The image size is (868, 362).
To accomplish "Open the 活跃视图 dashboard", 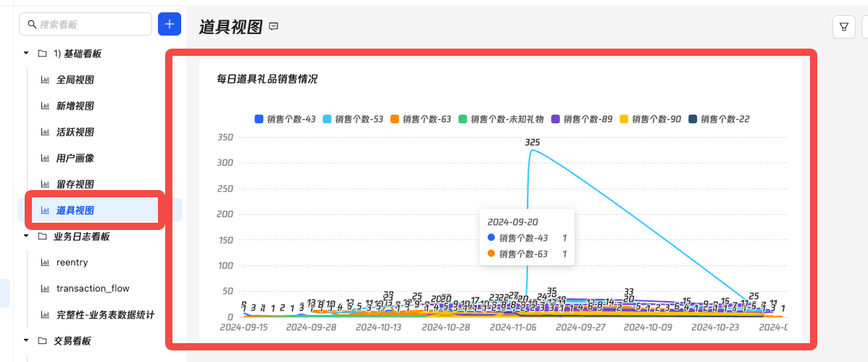I will 75,132.
